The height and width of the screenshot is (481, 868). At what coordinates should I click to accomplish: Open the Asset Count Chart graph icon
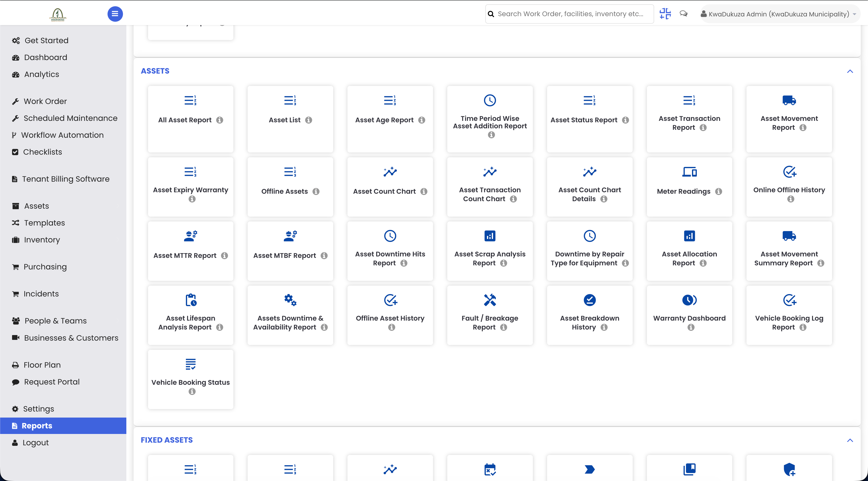pos(390,172)
